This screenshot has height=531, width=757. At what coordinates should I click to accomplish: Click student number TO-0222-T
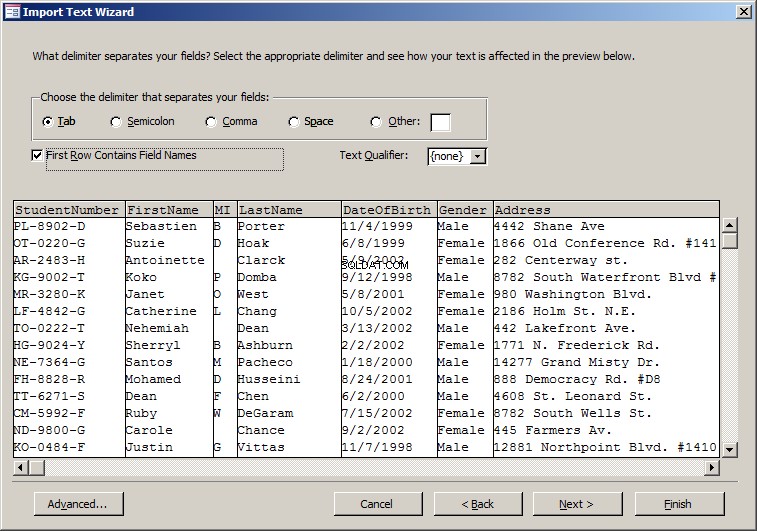pos(50,328)
